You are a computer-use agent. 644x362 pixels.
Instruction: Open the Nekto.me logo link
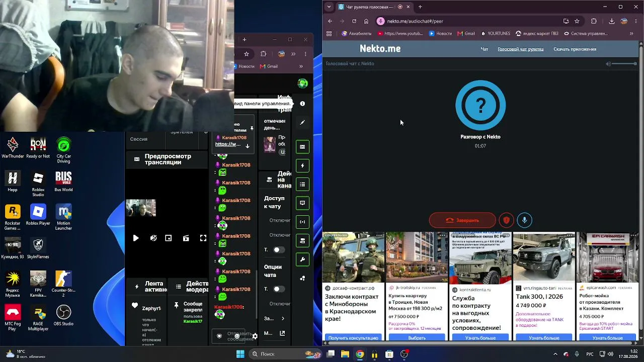pos(380,49)
